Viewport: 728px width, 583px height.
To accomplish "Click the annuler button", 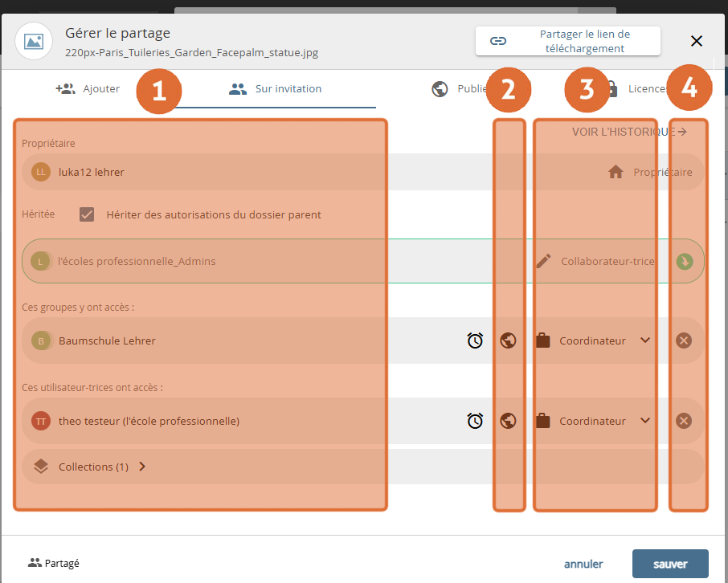I will [583, 564].
